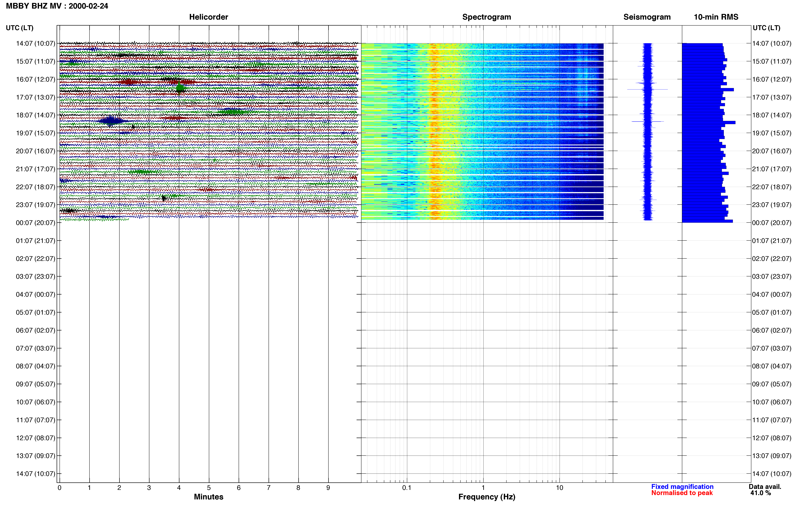Click frequency tick label '1' on spectrogram axis
Viewport: 812px width, 508px height.
coord(483,488)
